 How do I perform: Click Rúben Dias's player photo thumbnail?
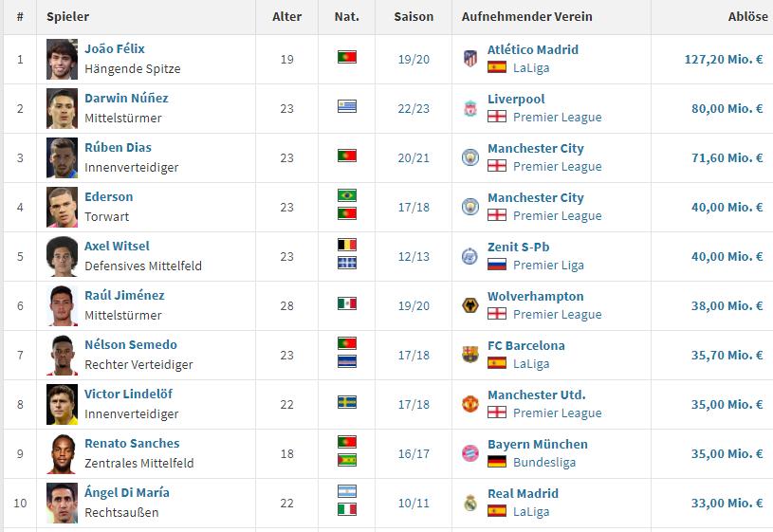(x=63, y=157)
